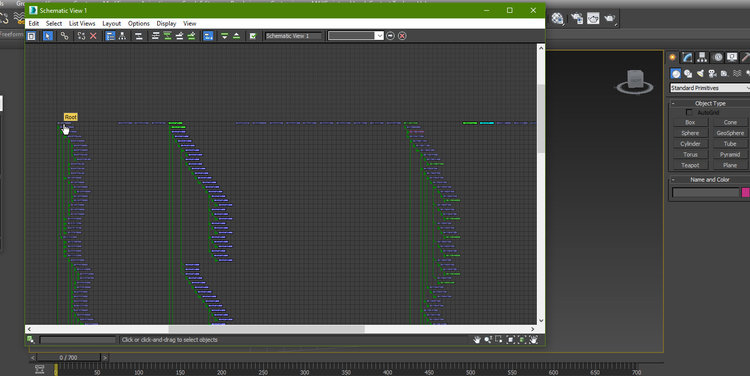The image size is (750, 376).
Task: Toggle Always Arrange in the Schematic toolbar
Action: click(139, 36)
